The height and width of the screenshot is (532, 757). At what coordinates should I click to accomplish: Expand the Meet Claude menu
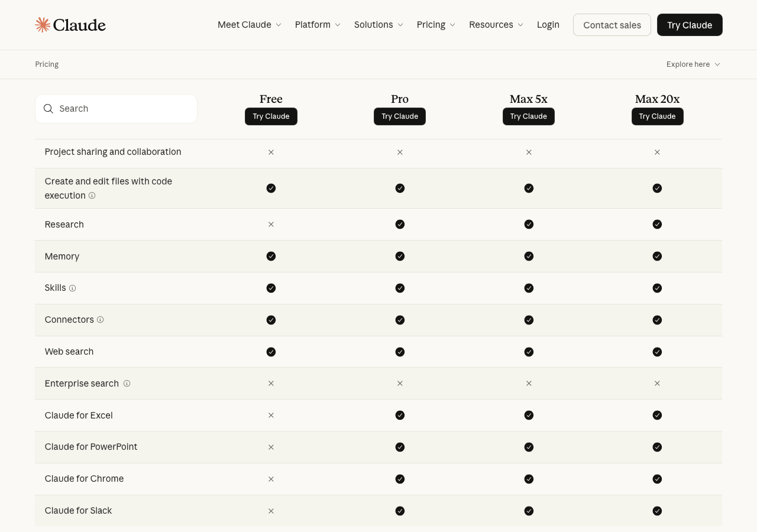pos(249,25)
